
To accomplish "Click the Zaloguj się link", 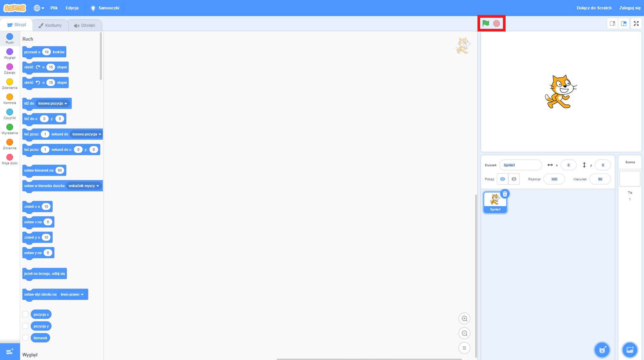I will pos(630,8).
